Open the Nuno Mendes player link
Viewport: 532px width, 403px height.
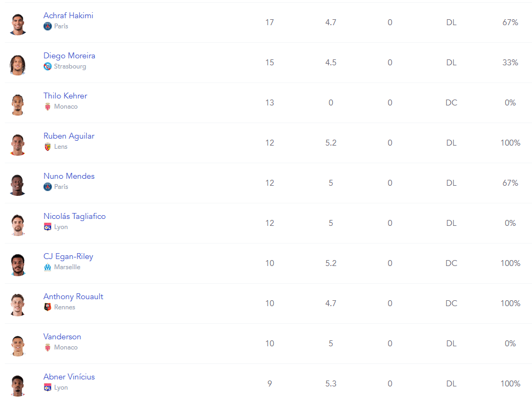point(69,176)
